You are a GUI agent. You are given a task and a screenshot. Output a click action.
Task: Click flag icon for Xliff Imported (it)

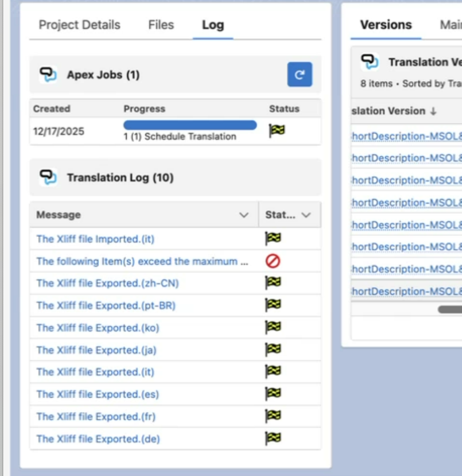coord(273,239)
